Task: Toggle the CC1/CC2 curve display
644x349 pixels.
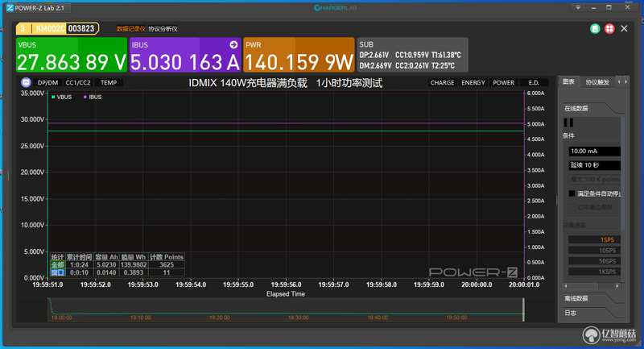Action: (x=78, y=83)
